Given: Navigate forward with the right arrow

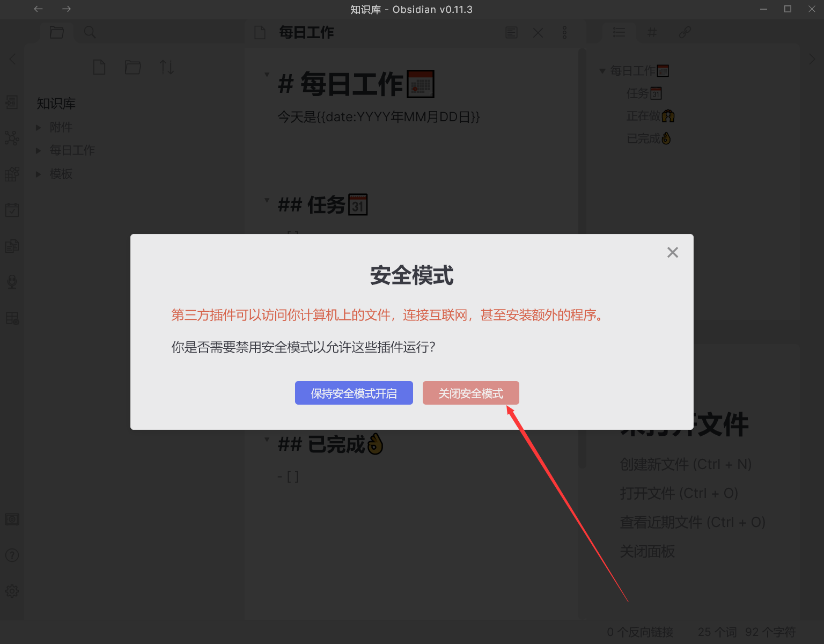Looking at the screenshot, I should [x=66, y=9].
